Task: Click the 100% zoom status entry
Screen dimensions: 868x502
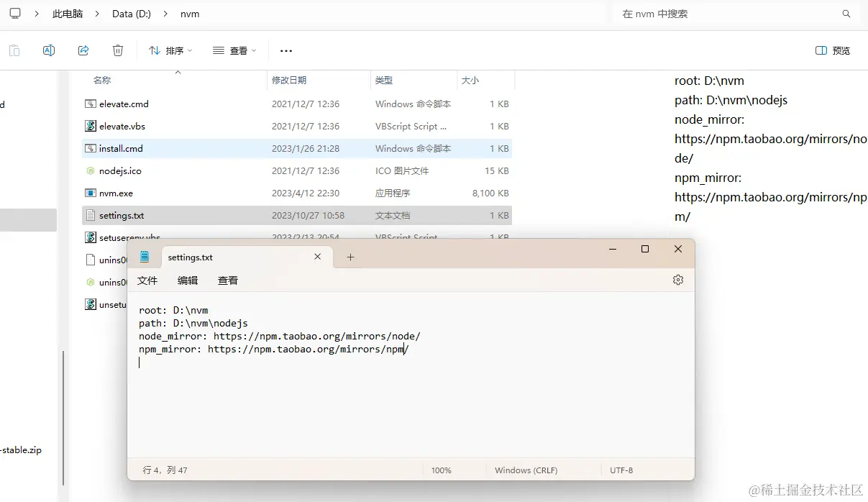Action: tap(442, 470)
